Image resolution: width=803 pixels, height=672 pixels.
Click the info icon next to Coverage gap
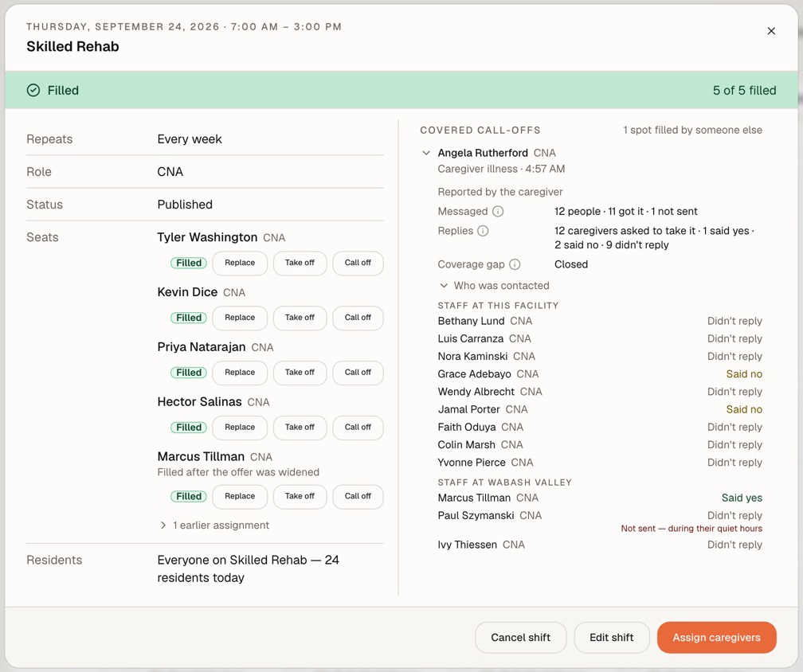[x=515, y=264]
